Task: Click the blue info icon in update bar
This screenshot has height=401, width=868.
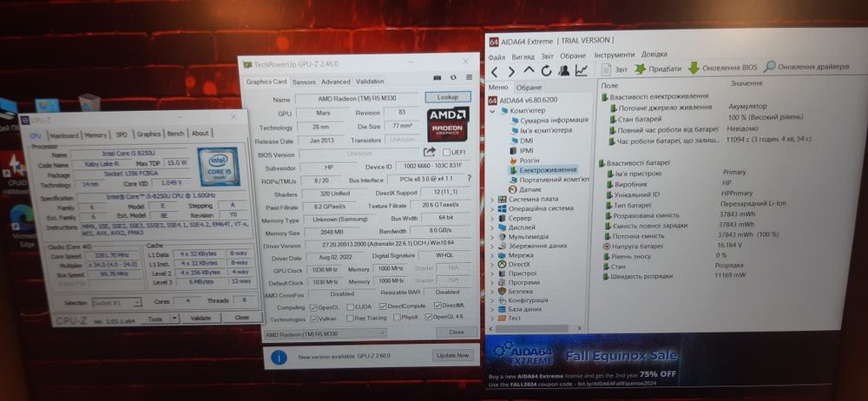Action: [279, 357]
